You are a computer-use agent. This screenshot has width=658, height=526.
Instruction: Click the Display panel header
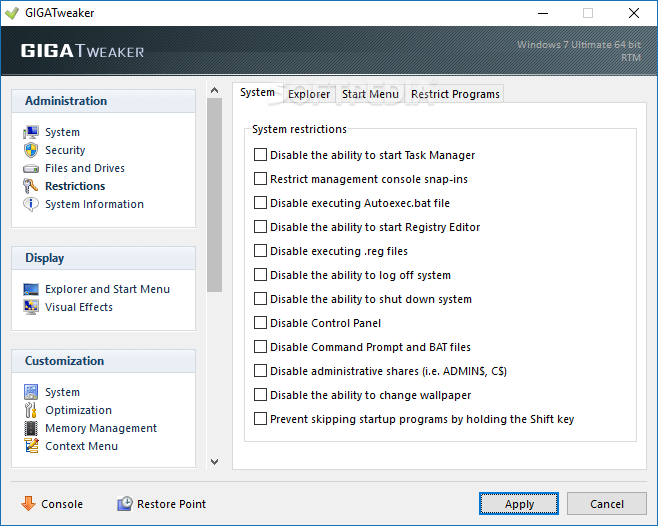pyautogui.click(x=103, y=258)
